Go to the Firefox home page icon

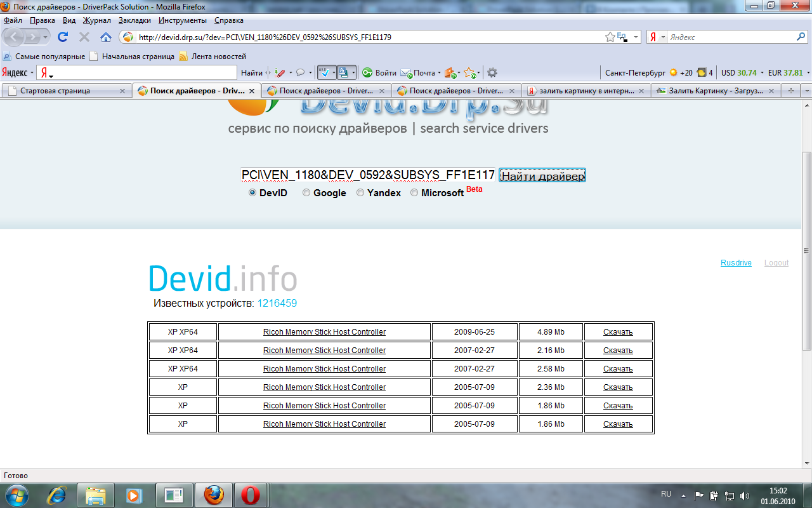coord(106,37)
